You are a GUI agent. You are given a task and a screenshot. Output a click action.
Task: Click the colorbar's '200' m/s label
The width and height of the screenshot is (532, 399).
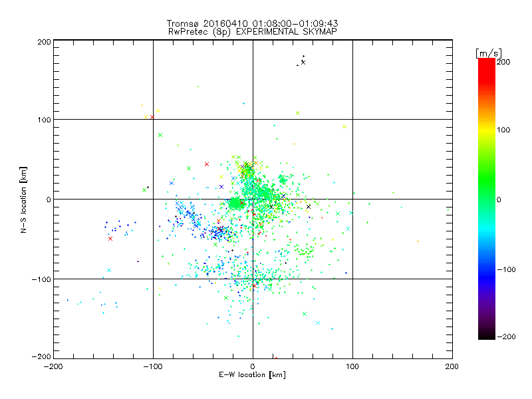pyautogui.click(x=503, y=62)
